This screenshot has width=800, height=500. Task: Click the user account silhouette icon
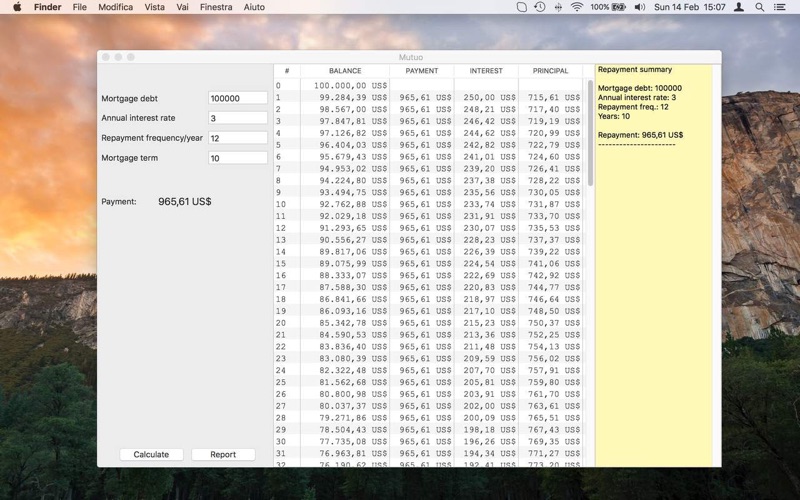point(738,7)
